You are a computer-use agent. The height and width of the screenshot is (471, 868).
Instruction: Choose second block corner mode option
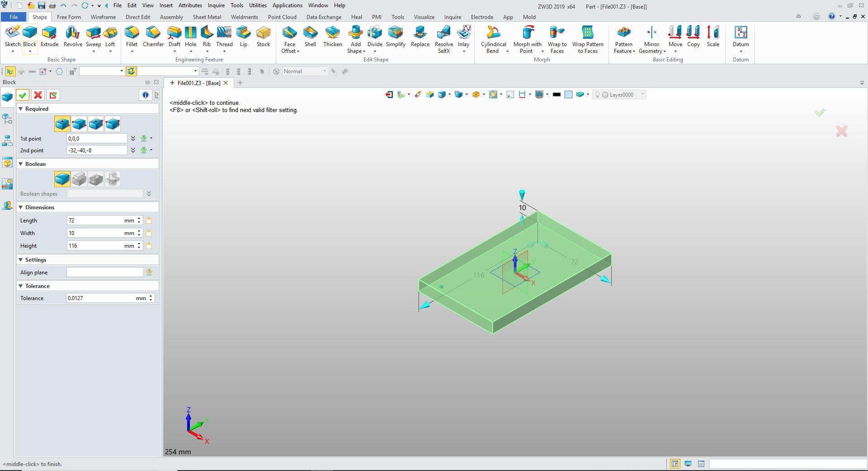79,124
